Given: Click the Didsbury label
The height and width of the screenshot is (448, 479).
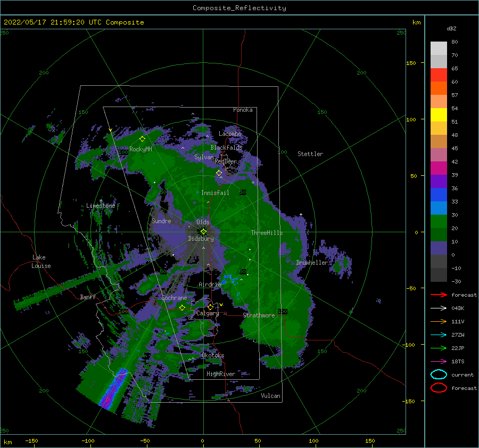Looking at the screenshot, I should [x=201, y=239].
